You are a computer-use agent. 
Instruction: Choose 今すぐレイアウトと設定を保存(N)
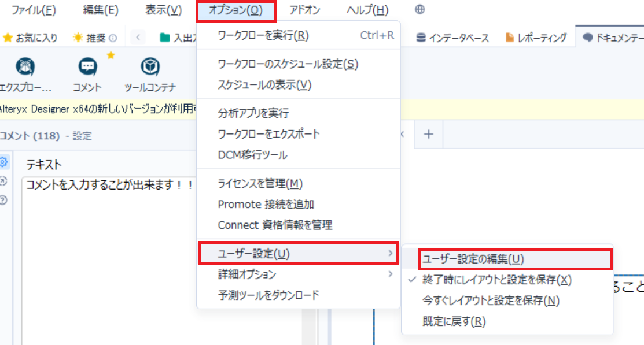click(x=508, y=301)
